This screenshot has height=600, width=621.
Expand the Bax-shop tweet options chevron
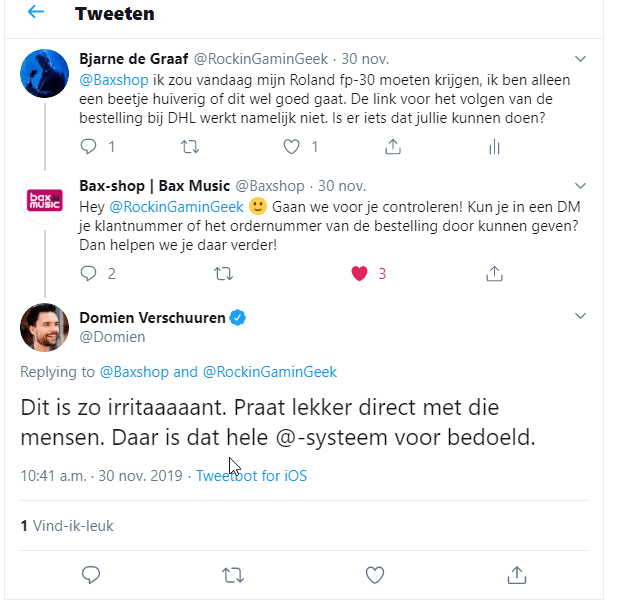(581, 187)
